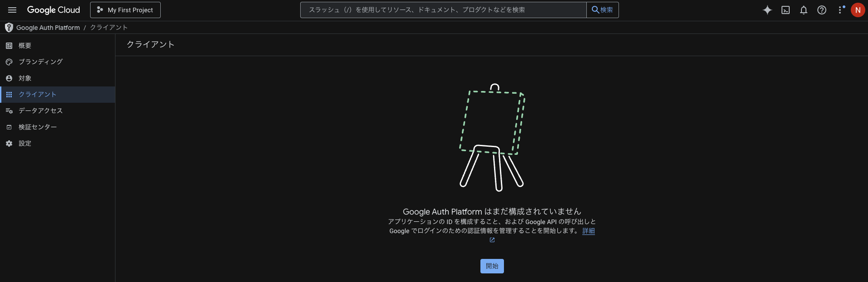Open 対象 in the sidebar

(x=58, y=78)
